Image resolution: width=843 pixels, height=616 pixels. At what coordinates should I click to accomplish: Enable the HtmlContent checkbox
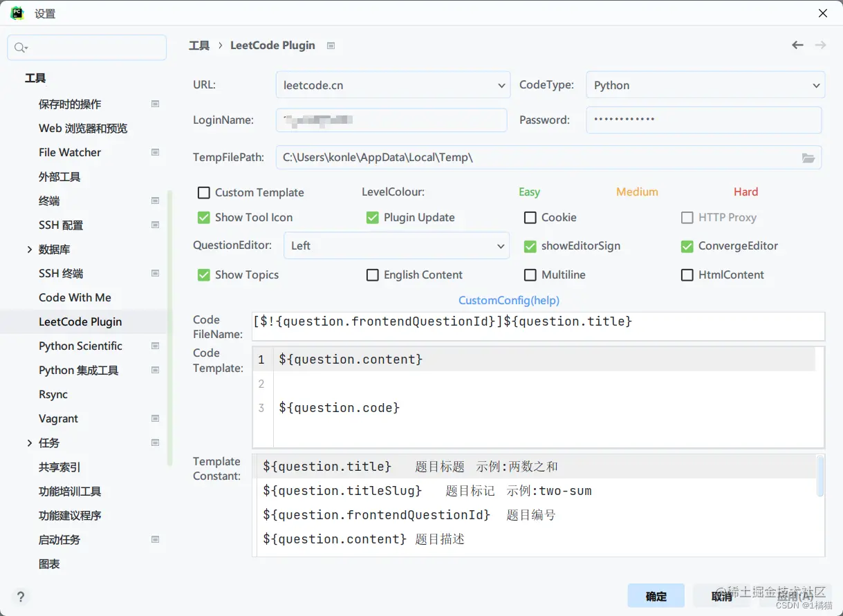687,274
